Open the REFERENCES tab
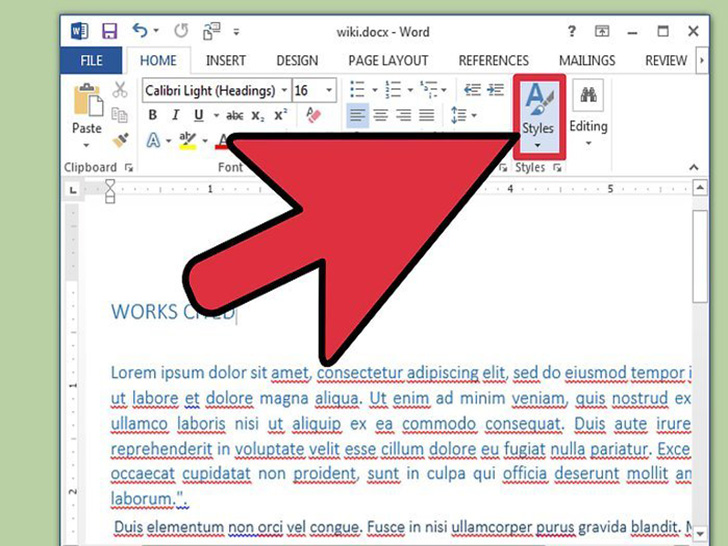Screen dimensions: 728x546 tap(494, 60)
